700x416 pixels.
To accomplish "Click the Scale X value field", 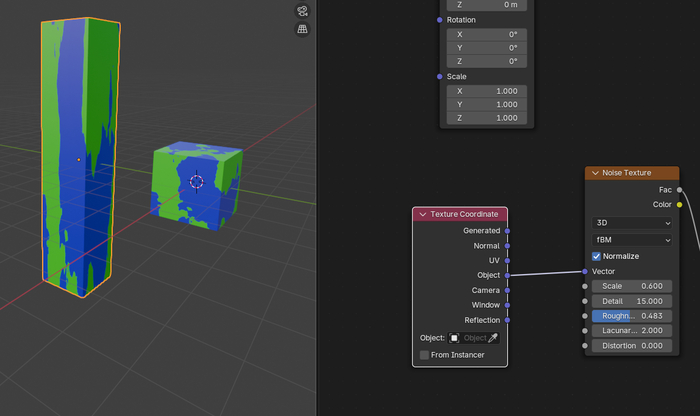I will tap(485, 91).
